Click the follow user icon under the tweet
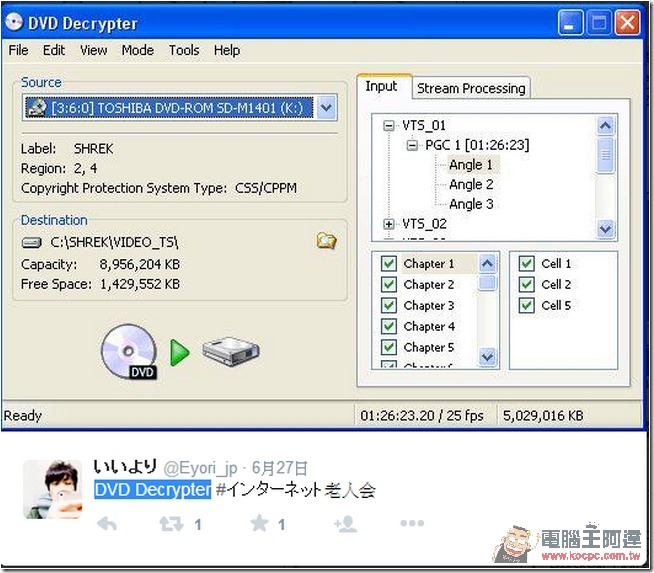654x573 pixels. (x=346, y=524)
